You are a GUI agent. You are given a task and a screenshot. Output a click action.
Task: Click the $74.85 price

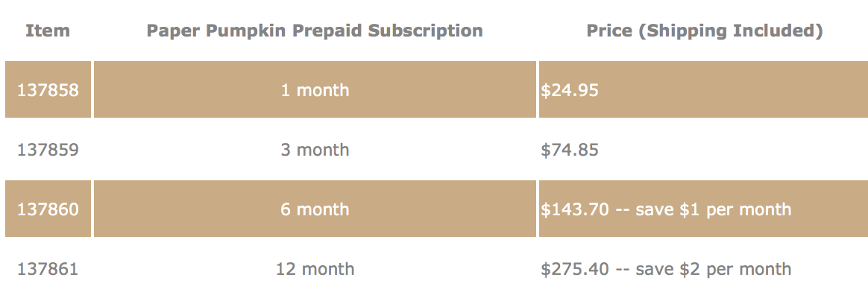click(570, 149)
